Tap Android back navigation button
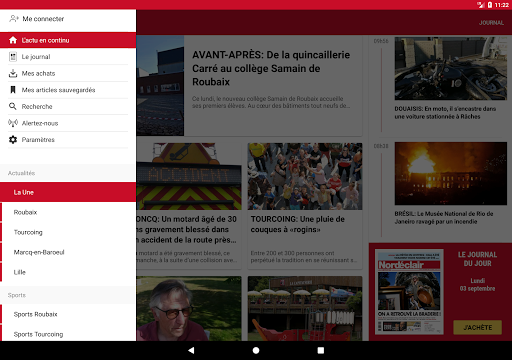 click(191, 350)
